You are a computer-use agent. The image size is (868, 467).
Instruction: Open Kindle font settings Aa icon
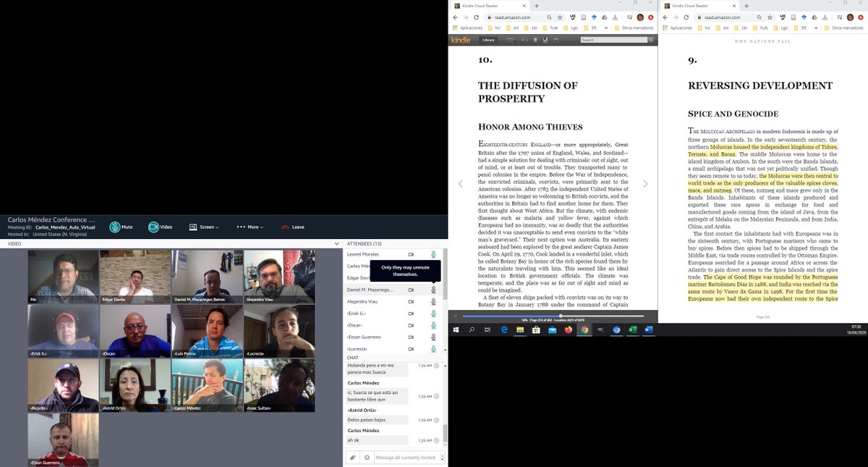click(524, 40)
